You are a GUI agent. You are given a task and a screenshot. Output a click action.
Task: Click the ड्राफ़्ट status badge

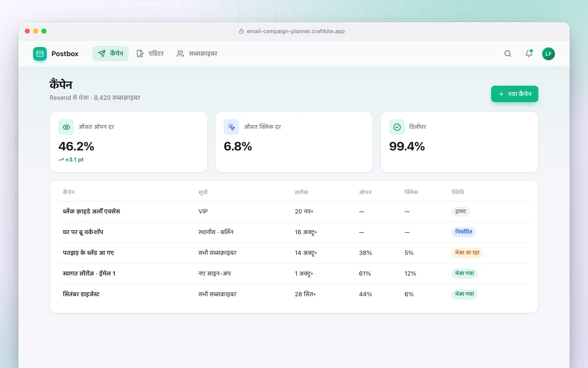460,212
